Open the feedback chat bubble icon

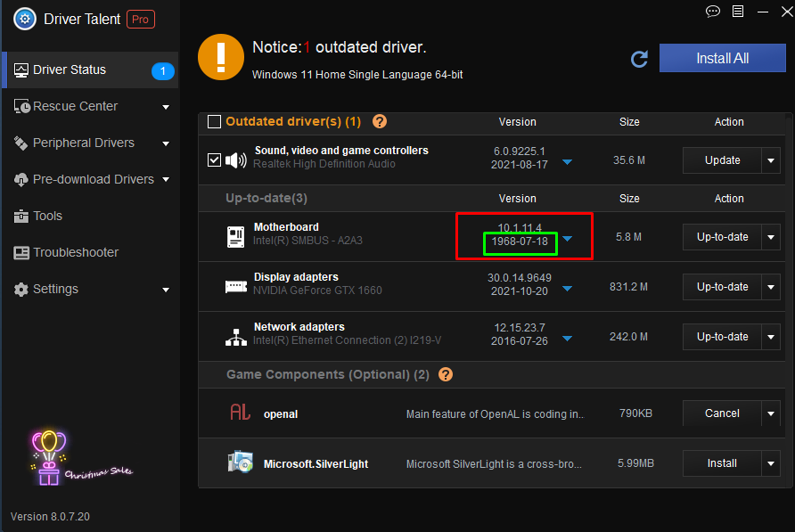pyautogui.click(x=713, y=12)
